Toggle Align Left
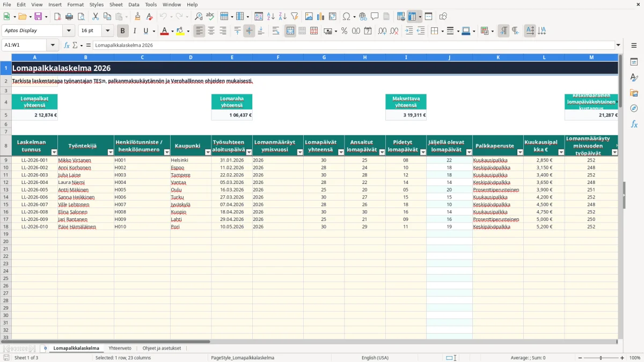Screen dimensions: 644x362 click(x=200, y=31)
